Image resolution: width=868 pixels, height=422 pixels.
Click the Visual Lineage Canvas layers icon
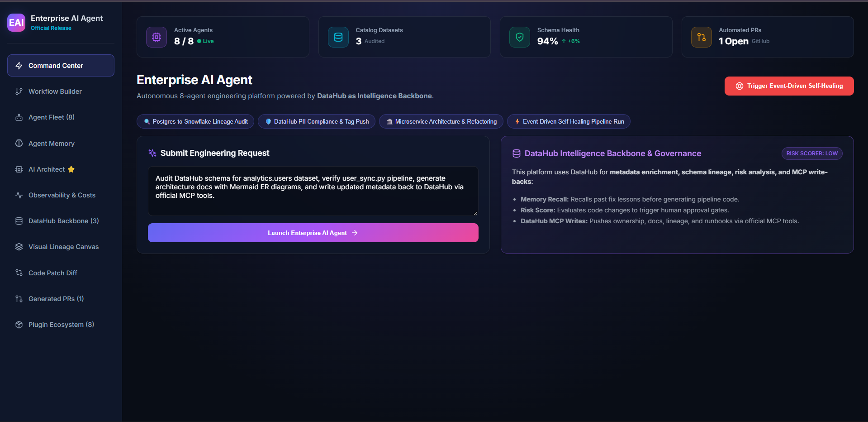tap(19, 247)
